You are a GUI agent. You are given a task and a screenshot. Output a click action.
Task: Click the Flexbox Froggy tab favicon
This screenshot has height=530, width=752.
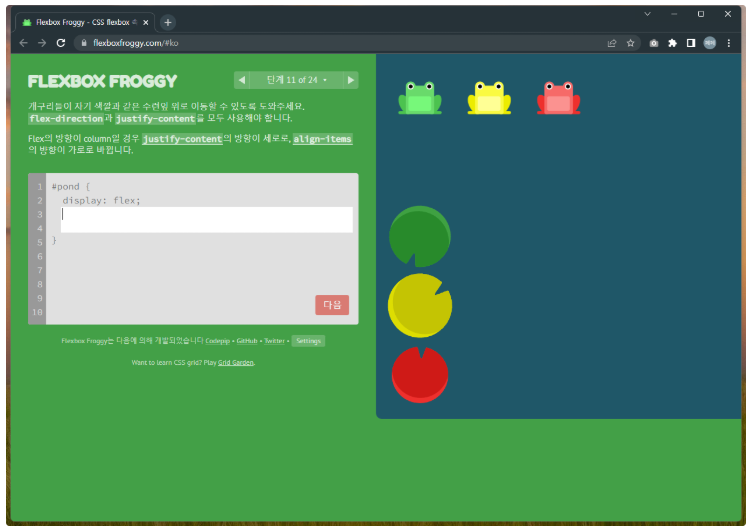(x=27, y=23)
